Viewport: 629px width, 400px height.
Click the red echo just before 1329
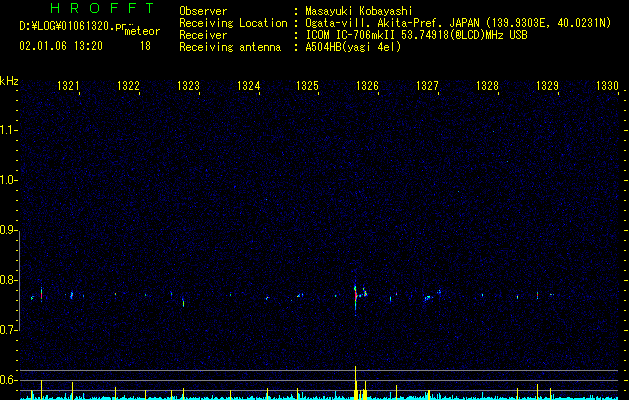pos(538,295)
